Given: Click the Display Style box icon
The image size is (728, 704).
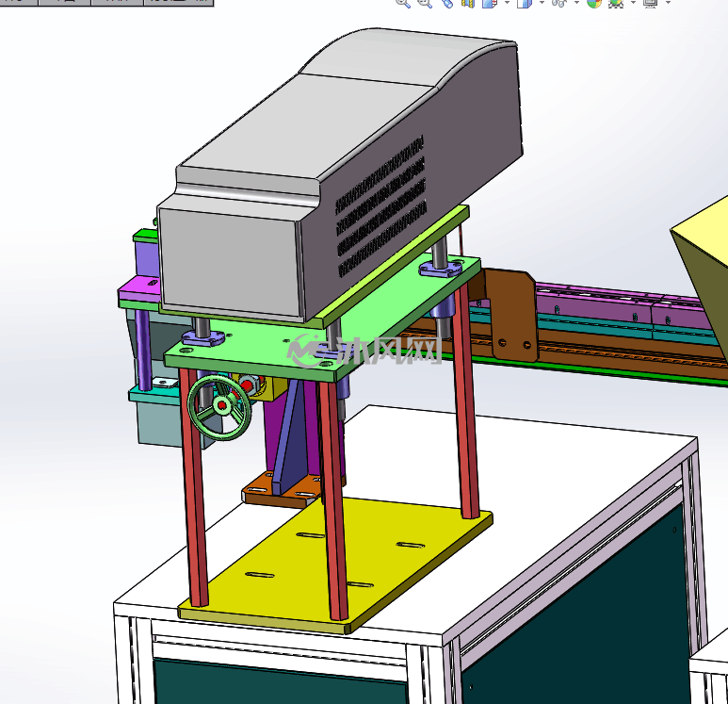Looking at the screenshot, I should coord(525,3).
